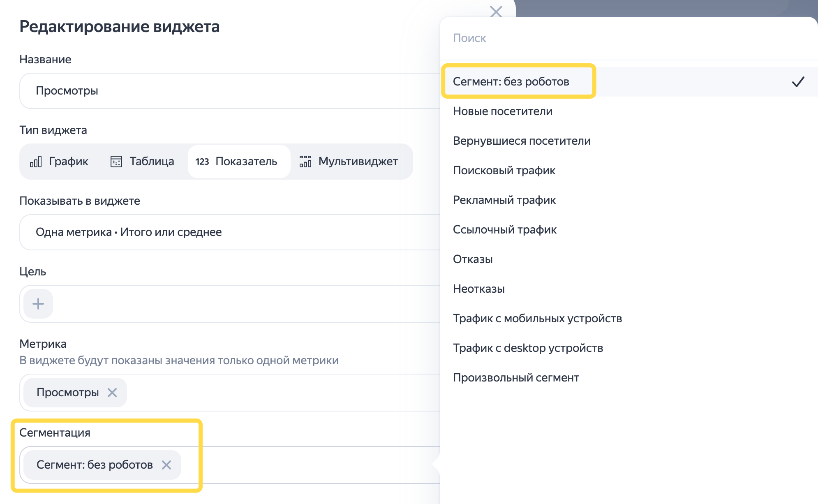Click the Мультивиджет grid icon
818x504 pixels.
click(305, 161)
